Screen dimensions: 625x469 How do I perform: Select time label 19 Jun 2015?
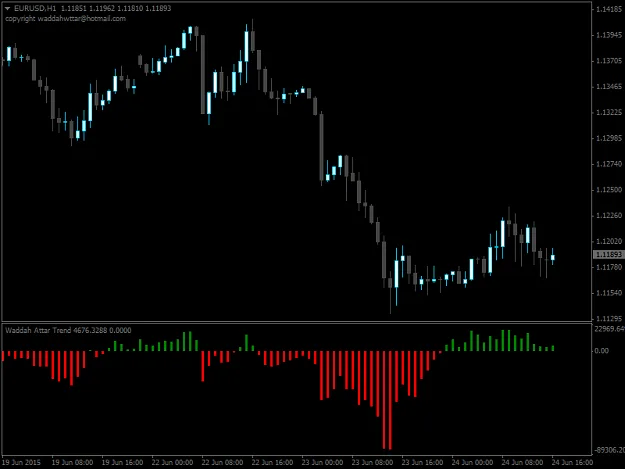coord(22,463)
